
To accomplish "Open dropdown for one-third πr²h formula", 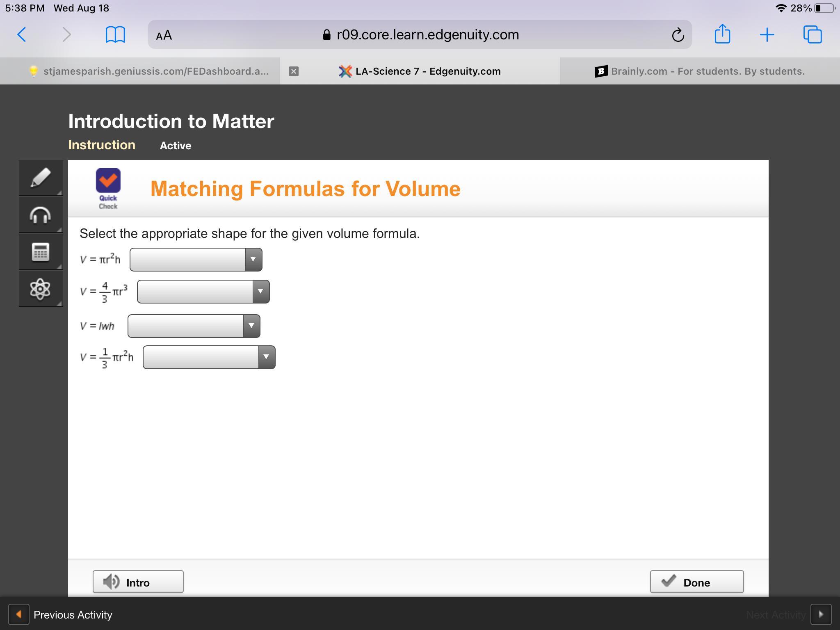I will [209, 357].
